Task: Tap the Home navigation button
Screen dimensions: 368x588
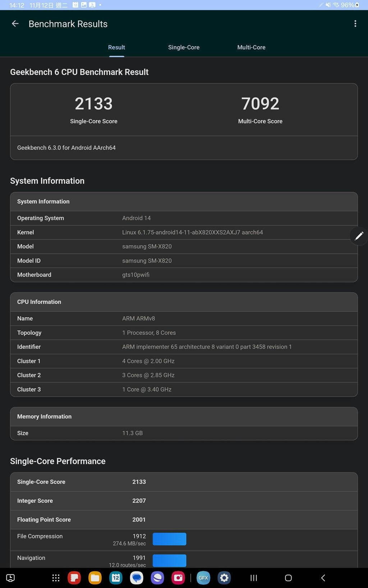Action: coord(288,578)
